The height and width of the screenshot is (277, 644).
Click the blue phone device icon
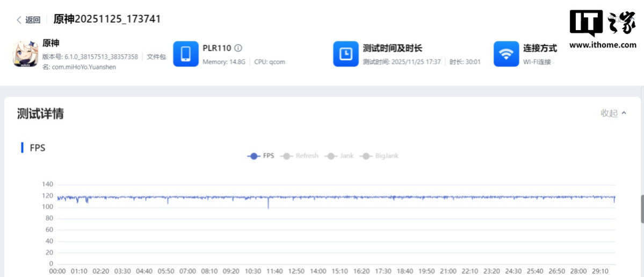pyautogui.click(x=186, y=54)
